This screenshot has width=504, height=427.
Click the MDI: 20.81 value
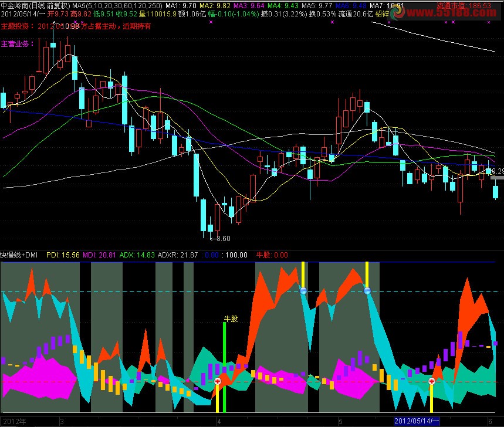point(99,255)
